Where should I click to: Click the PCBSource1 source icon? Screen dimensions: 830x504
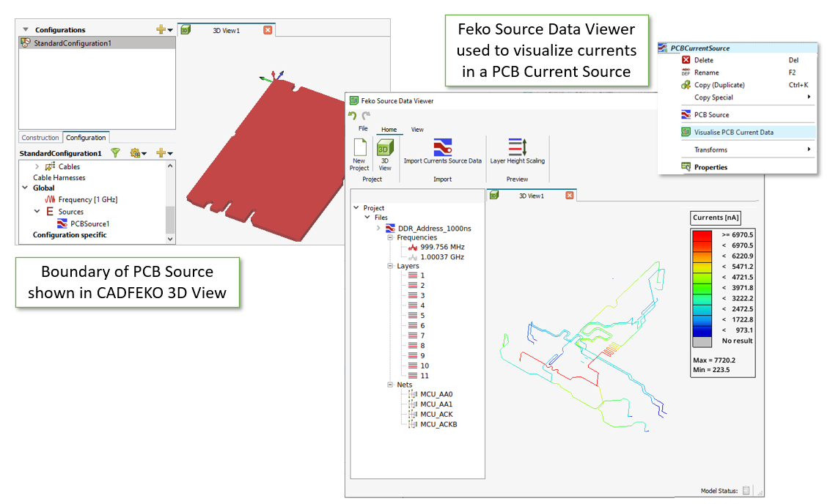pyautogui.click(x=63, y=224)
